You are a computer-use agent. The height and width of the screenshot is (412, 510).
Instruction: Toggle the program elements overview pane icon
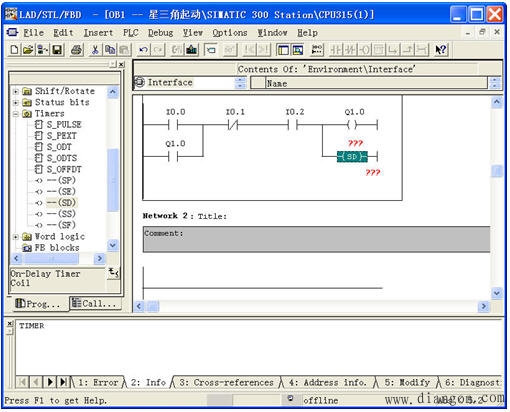pos(283,50)
